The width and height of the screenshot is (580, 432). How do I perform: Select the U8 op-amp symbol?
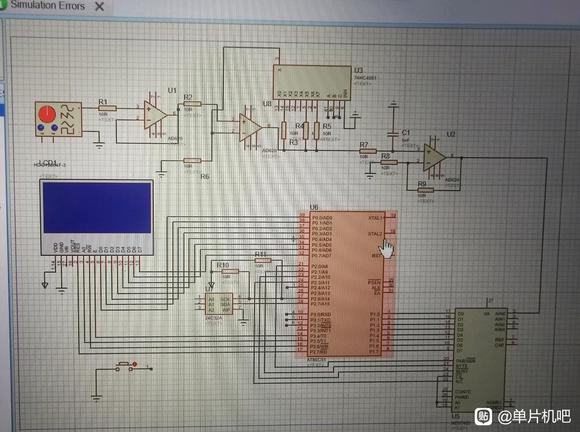tap(250, 128)
